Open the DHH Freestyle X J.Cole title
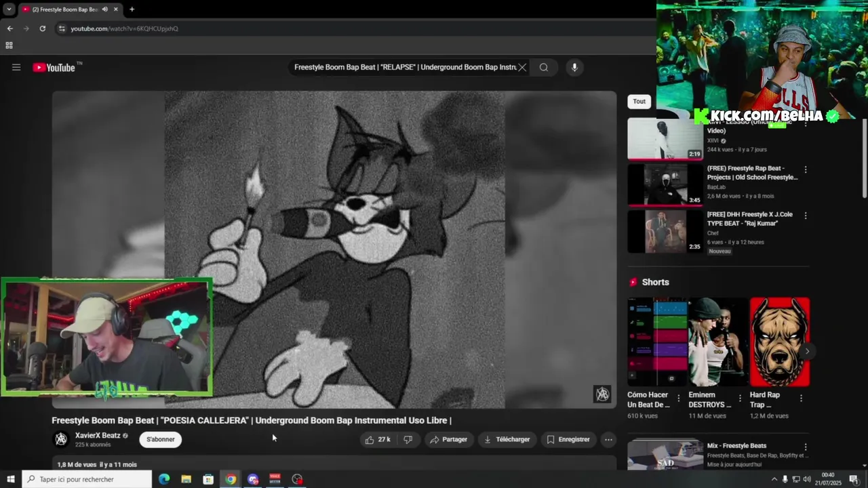 tap(749, 219)
